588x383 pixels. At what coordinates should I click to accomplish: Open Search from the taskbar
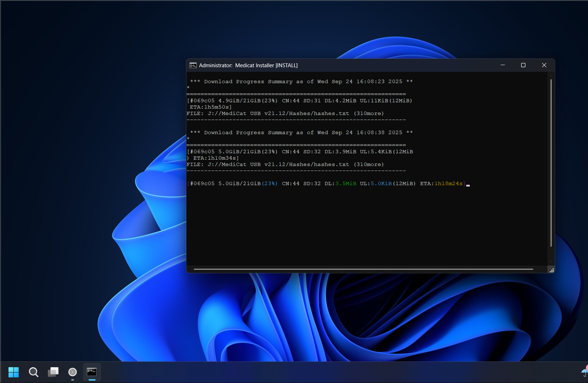tap(33, 372)
